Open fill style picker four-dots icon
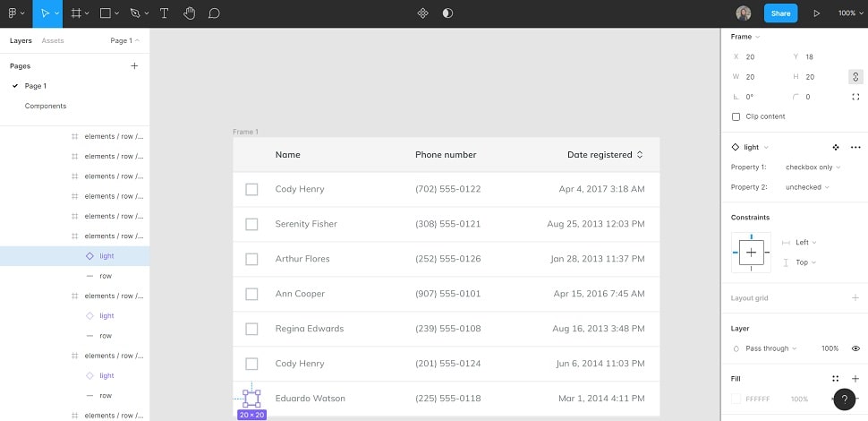 tap(836, 379)
